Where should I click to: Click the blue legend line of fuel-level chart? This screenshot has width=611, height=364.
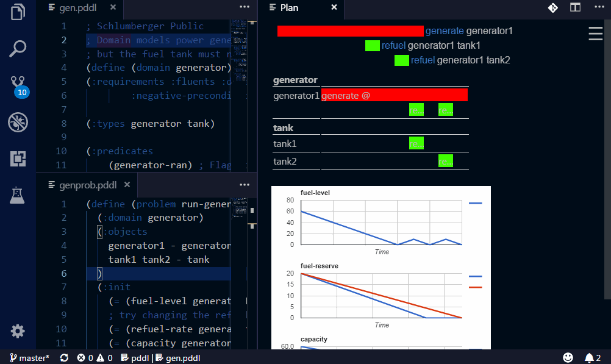(476, 203)
